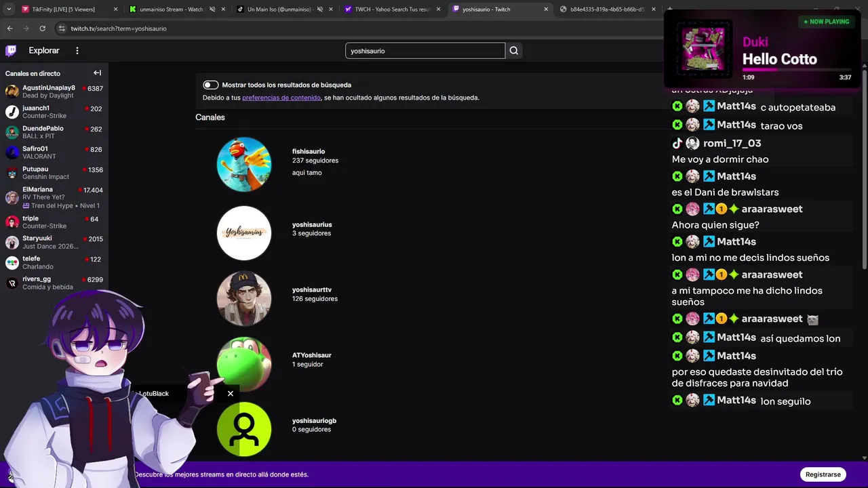The width and height of the screenshot is (868, 488).
Task: Open the tab search dropdown arrow
Action: coord(9,9)
